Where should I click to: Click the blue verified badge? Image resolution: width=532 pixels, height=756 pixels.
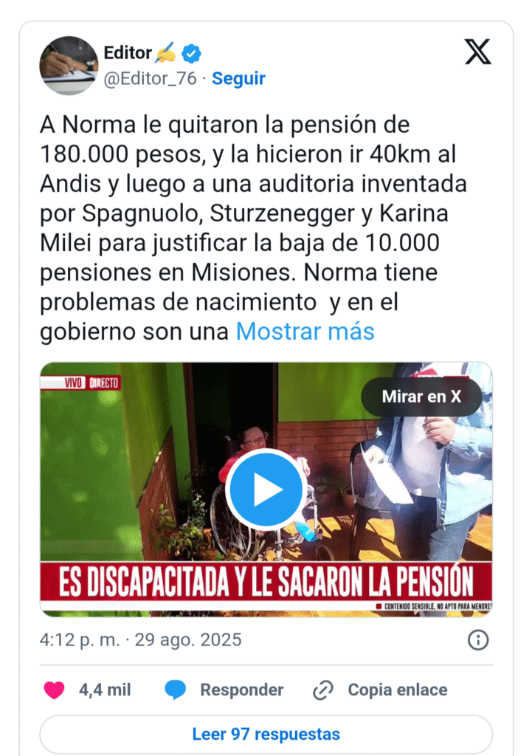(x=191, y=53)
